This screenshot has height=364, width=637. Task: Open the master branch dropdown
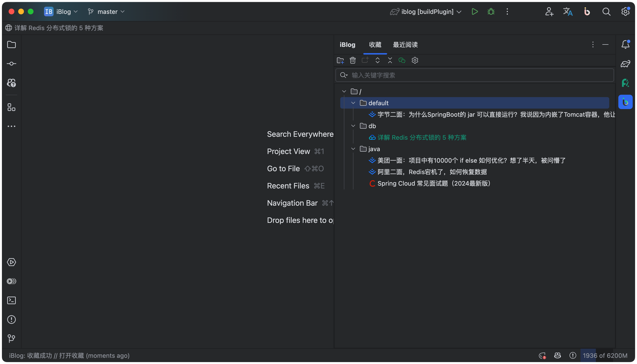tap(107, 11)
